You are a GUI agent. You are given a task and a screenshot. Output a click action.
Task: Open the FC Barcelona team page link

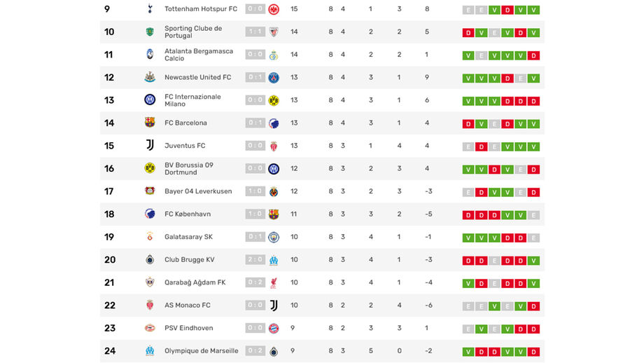click(x=185, y=123)
